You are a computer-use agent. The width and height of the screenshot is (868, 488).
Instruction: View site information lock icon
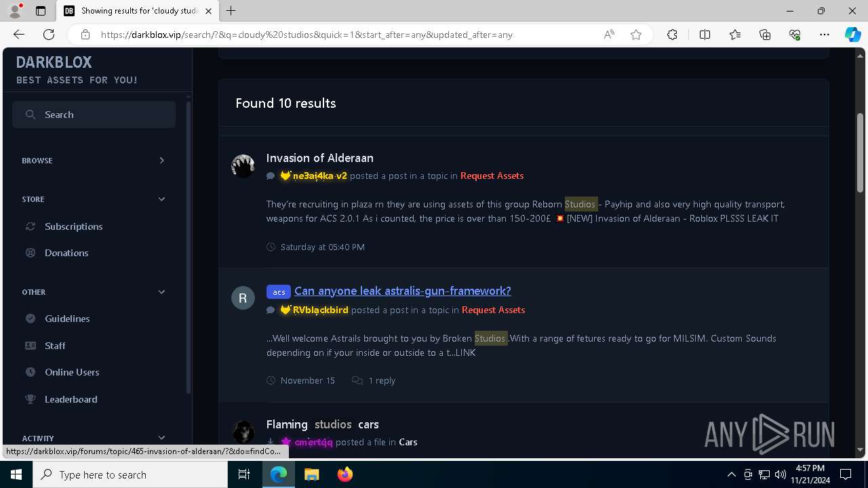coord(85,35)
